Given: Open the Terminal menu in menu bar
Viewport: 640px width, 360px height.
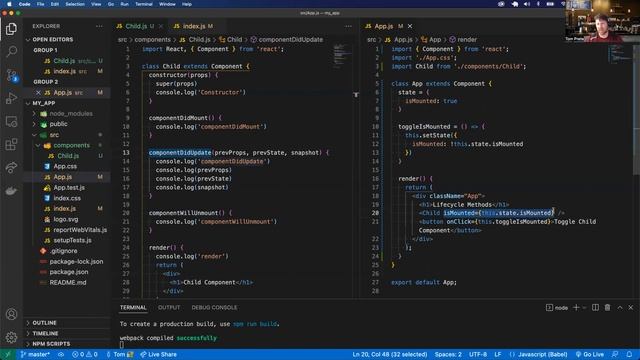Looking at the screenshot, I should pos(144,4).
